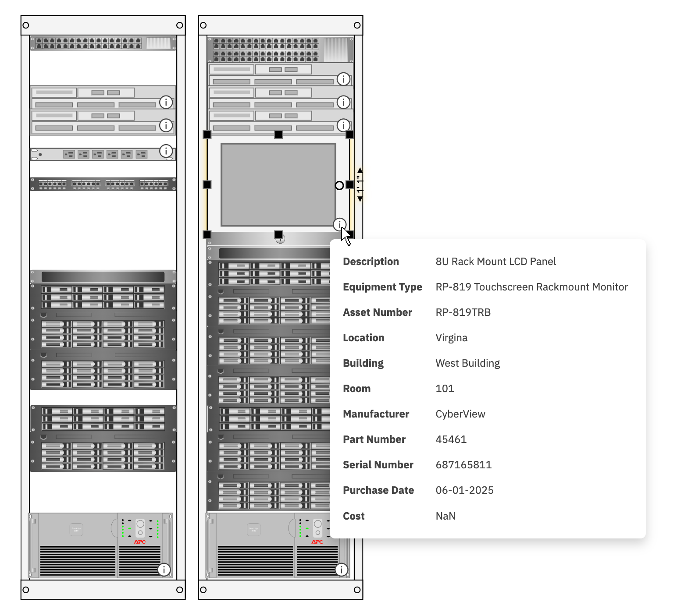
Task: Click bottom-left selection handle of LCD panel
Action: click(x=207, y=235)
